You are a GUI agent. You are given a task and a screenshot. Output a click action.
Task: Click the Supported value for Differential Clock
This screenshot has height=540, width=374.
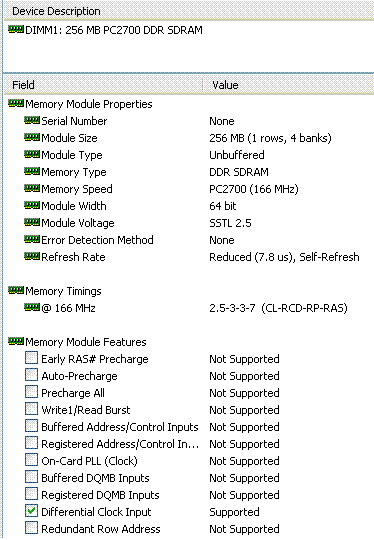tap(234, 512)
